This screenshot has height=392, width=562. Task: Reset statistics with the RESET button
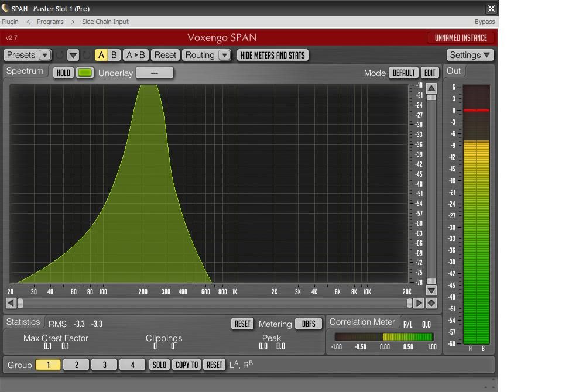pyautogui.click(x=242, y=324)
